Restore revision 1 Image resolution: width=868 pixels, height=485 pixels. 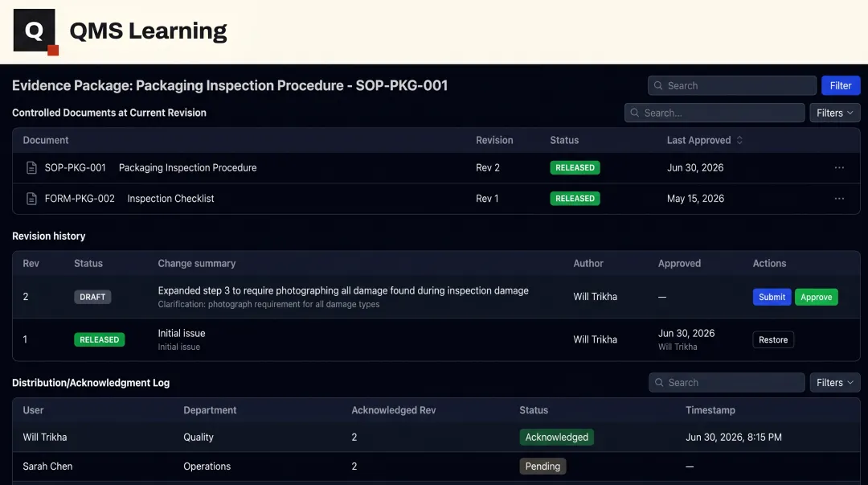point(773,339)
